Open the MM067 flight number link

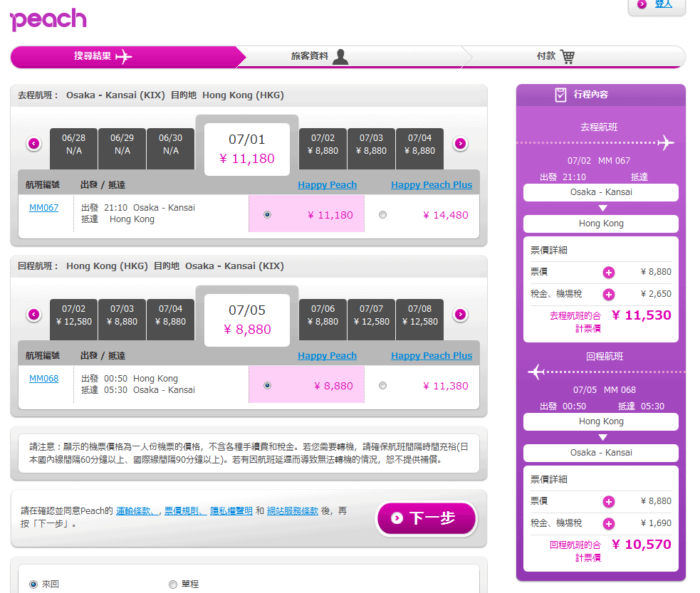click(x=43, y=208)
